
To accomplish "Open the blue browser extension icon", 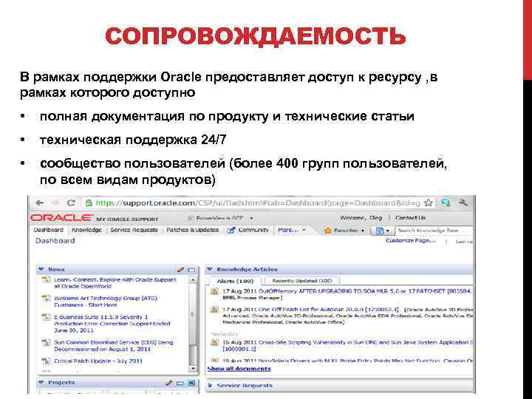I will click(446, 203).
